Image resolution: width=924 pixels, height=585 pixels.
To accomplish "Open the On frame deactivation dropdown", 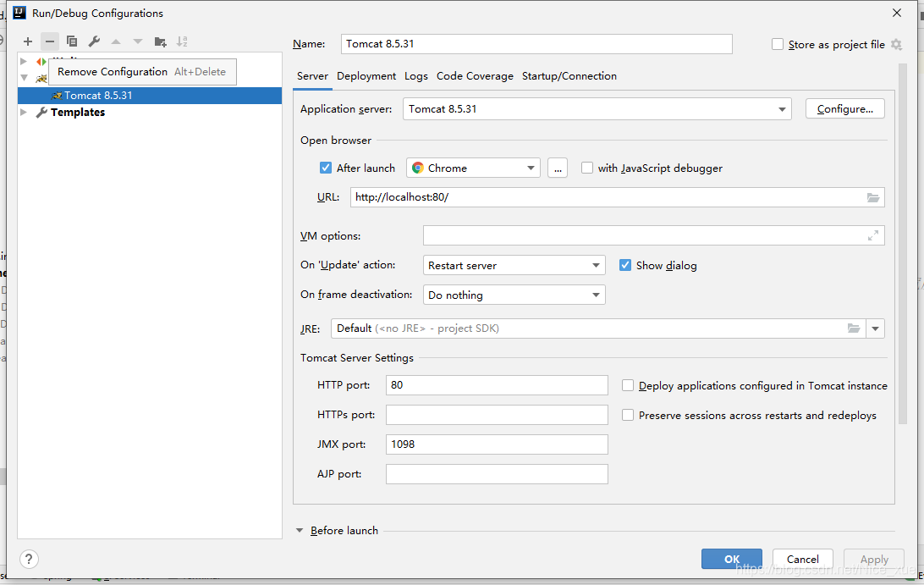I will 514,295.
